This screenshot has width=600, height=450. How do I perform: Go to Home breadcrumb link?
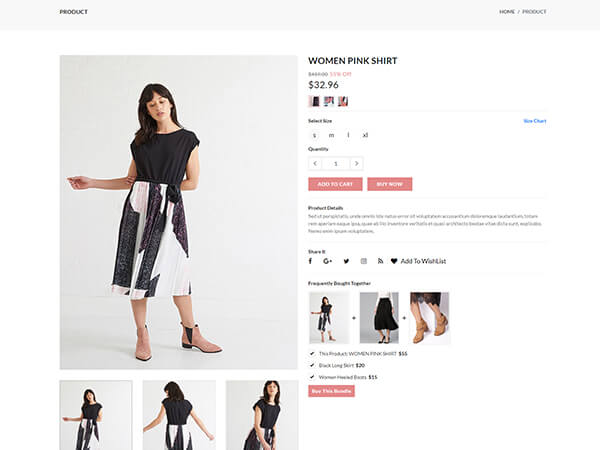pos(507,12)
